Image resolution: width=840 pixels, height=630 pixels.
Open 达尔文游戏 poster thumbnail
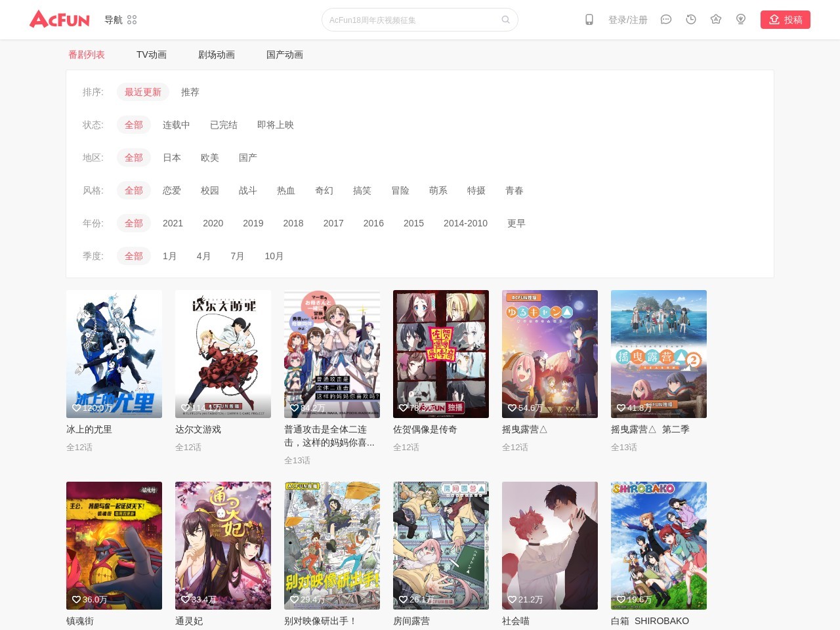coord(223,354)
